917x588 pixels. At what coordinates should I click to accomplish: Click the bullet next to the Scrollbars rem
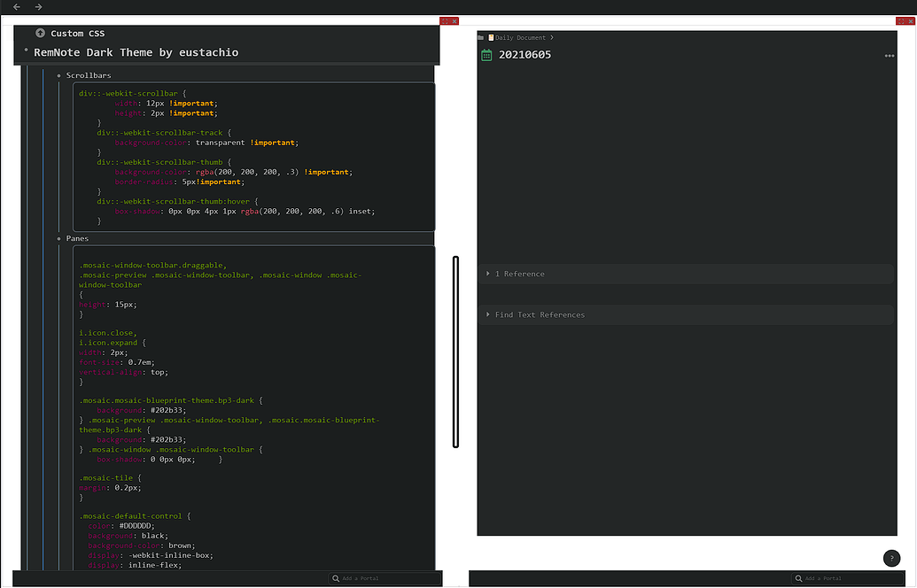[58, 75]
